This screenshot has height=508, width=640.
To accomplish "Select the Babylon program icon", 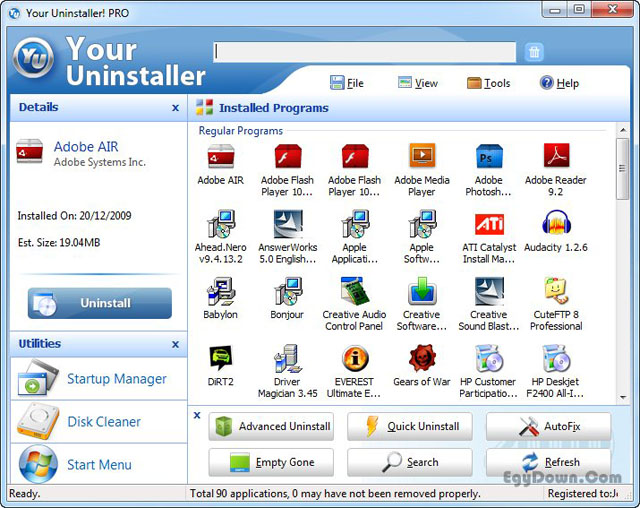I will pyautogui.click(x=220, y=291).
